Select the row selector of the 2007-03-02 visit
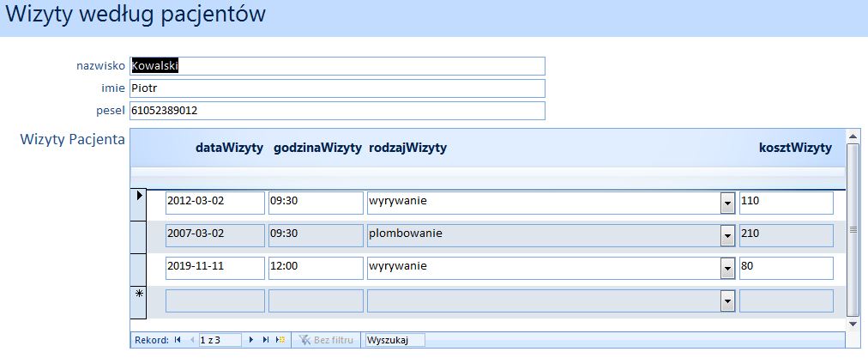The height and width of the screenshot is (358, 868). 138,237
